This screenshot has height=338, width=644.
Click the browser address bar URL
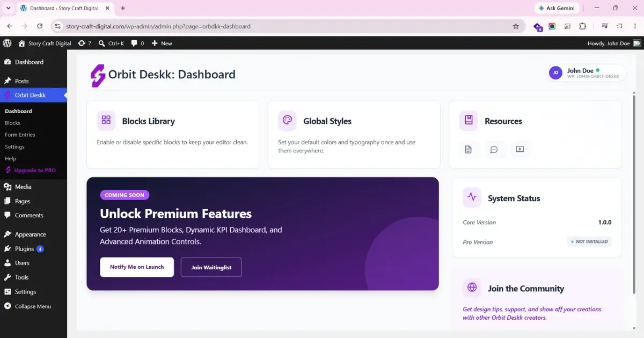pos(158,26)
